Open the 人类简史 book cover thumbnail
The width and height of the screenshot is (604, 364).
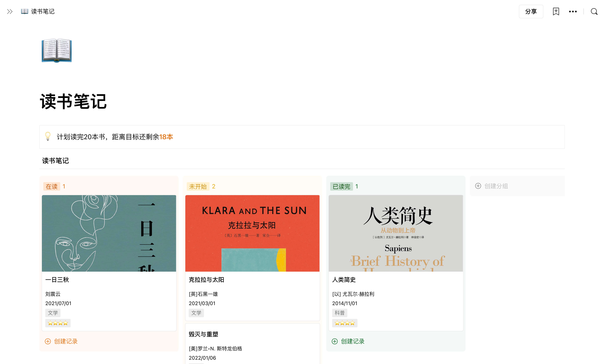[x=396, y=233]
